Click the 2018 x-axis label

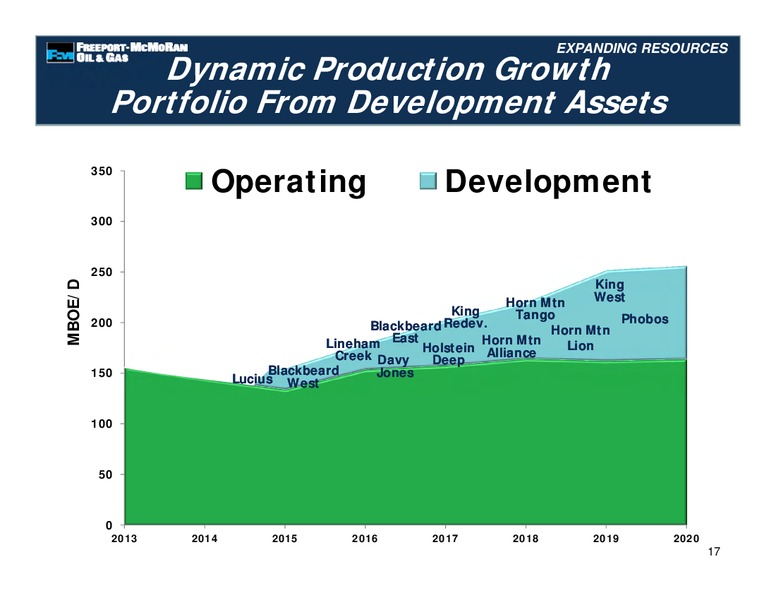[x=526, y=539]
